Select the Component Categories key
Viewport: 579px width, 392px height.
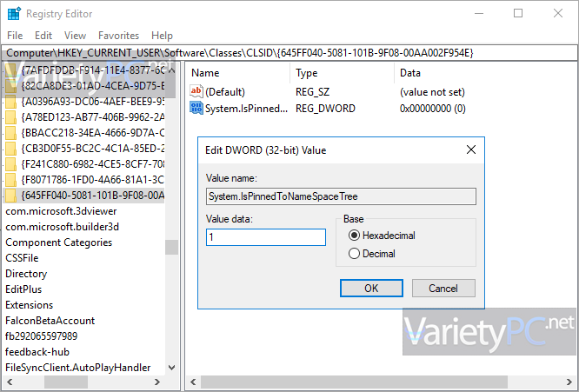59,243
